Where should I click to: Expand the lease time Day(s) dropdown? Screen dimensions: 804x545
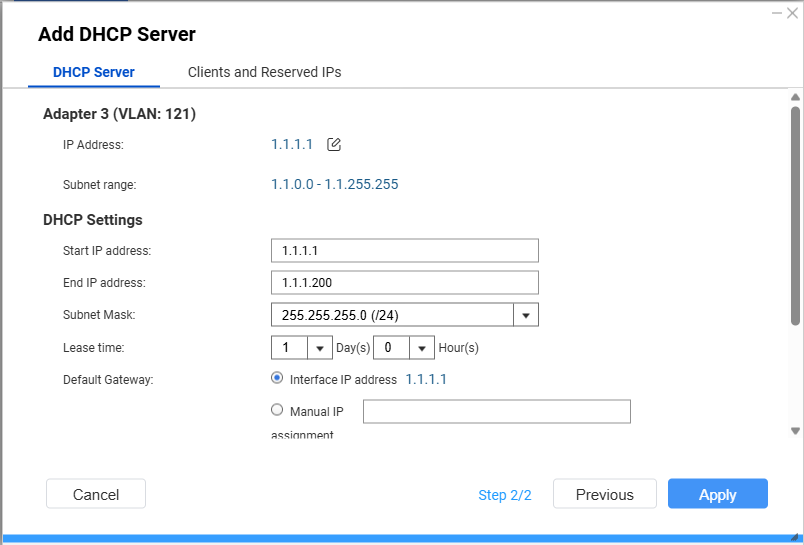pyautogui.click(x=320, y=348)
